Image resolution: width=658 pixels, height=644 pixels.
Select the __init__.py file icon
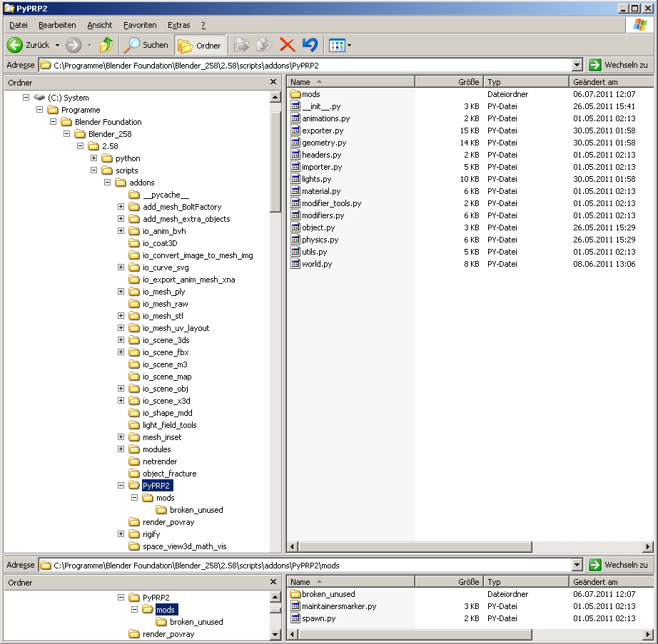tap(296, 106)
